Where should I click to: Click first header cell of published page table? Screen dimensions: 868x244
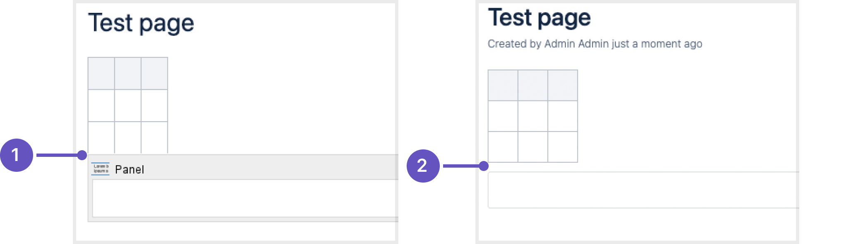click(x=503, y=85)
